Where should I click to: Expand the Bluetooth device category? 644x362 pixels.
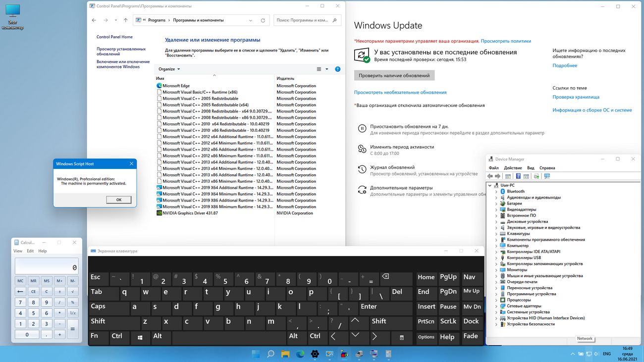(x=496, y=191)
